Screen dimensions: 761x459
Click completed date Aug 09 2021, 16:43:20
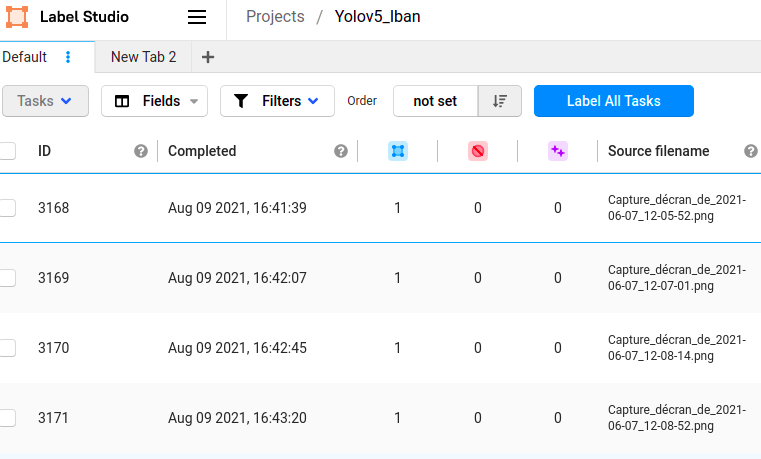click(x=237, y=418)
